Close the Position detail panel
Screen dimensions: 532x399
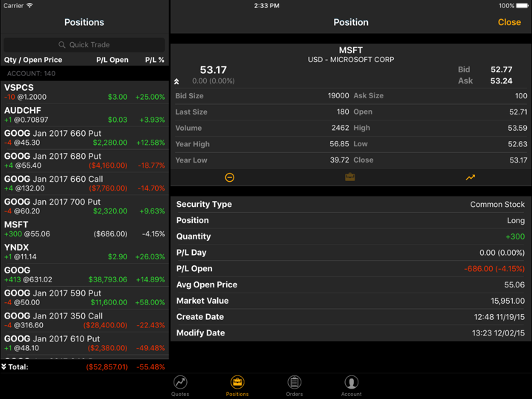(509, 22)
